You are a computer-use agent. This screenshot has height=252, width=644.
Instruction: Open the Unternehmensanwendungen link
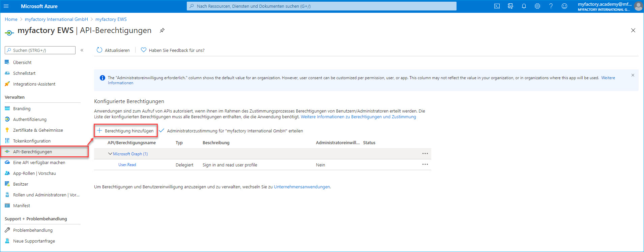(x=302, y=187)
